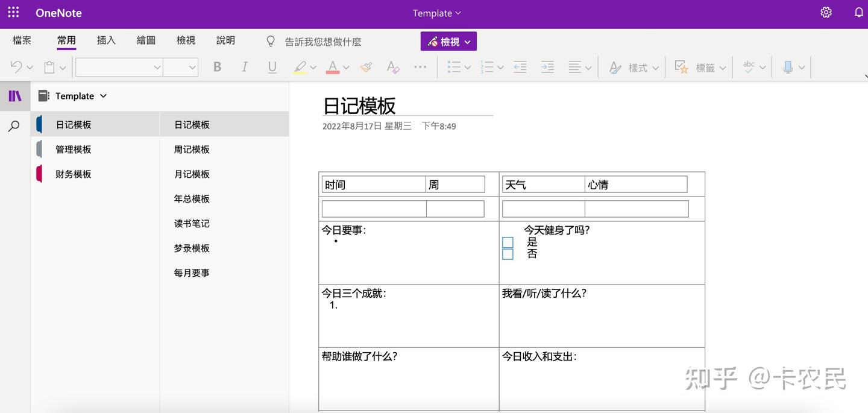The height and width of the screenshot is (413, 868).
Task: Click the Clear Formatting eraser icon
Action: (x=393, y=68)
